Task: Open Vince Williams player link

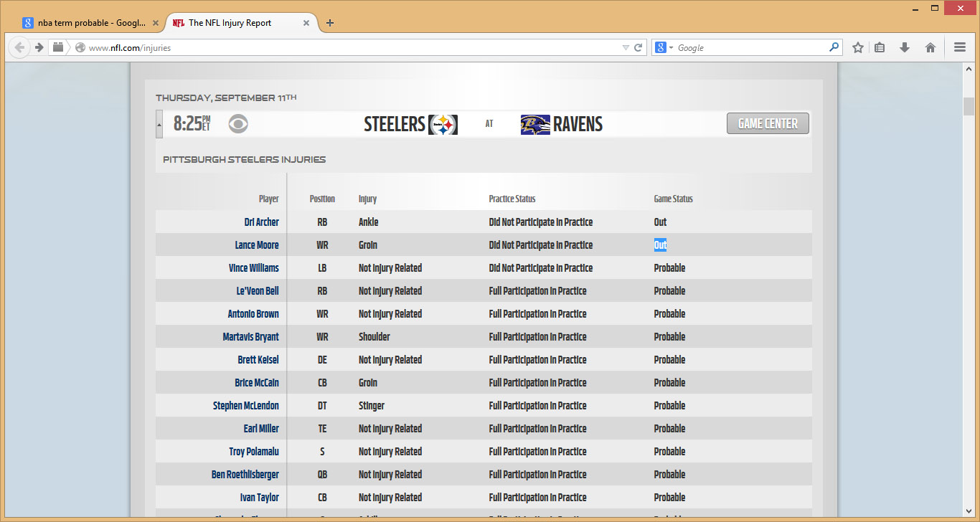Action: [254, 268]
